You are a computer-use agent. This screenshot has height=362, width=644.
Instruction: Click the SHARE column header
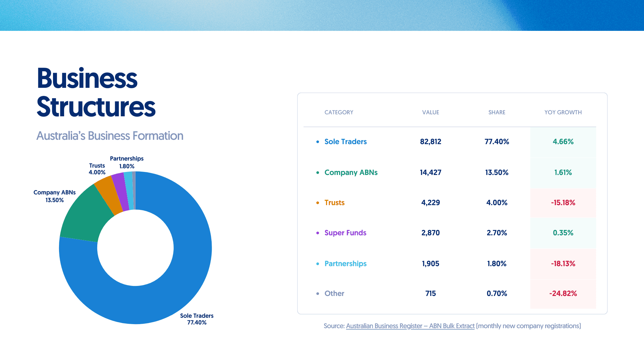496,112
